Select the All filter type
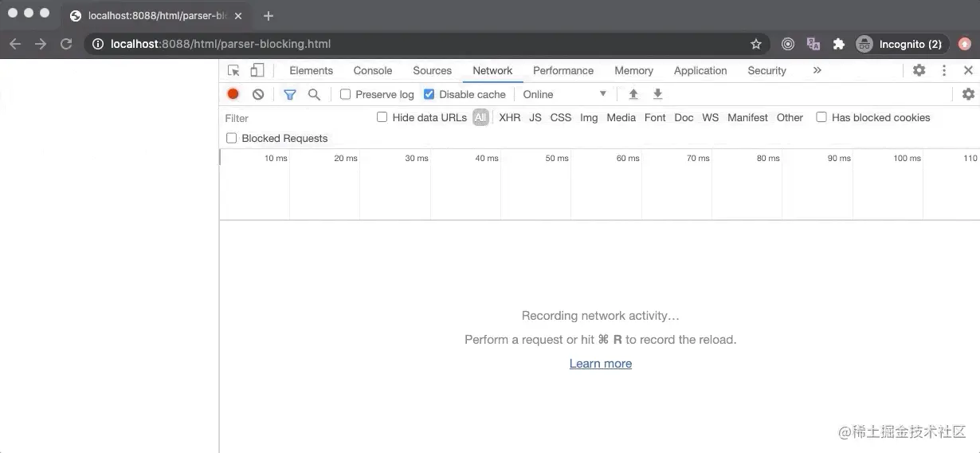980x453 pixels. [480, 117]
